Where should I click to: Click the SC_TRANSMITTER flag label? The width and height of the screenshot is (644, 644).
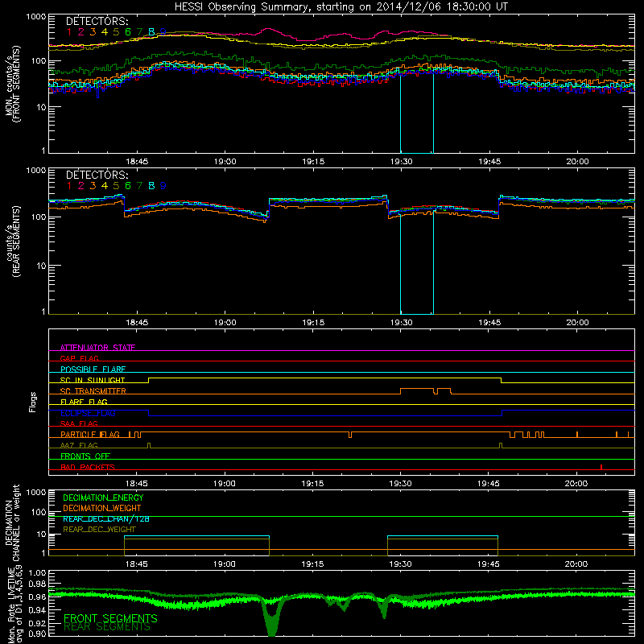pos(93,391)
